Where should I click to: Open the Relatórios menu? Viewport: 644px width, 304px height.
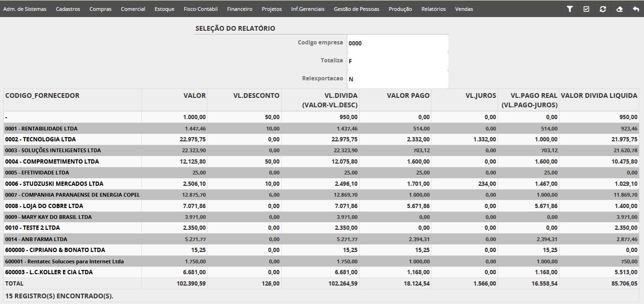pyautogui.click(x=434, y=9)
